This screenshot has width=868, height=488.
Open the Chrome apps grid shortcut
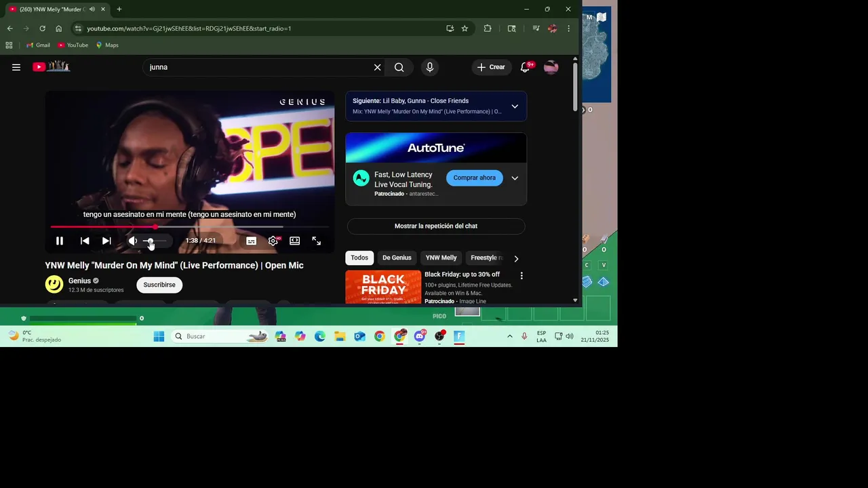pyautogui.click(x=9, y=45)
